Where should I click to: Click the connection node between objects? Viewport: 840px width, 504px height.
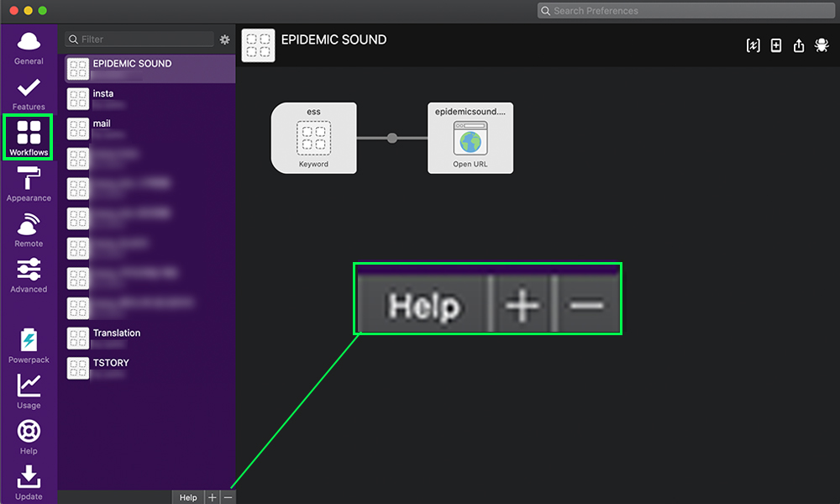click(392, 139)
